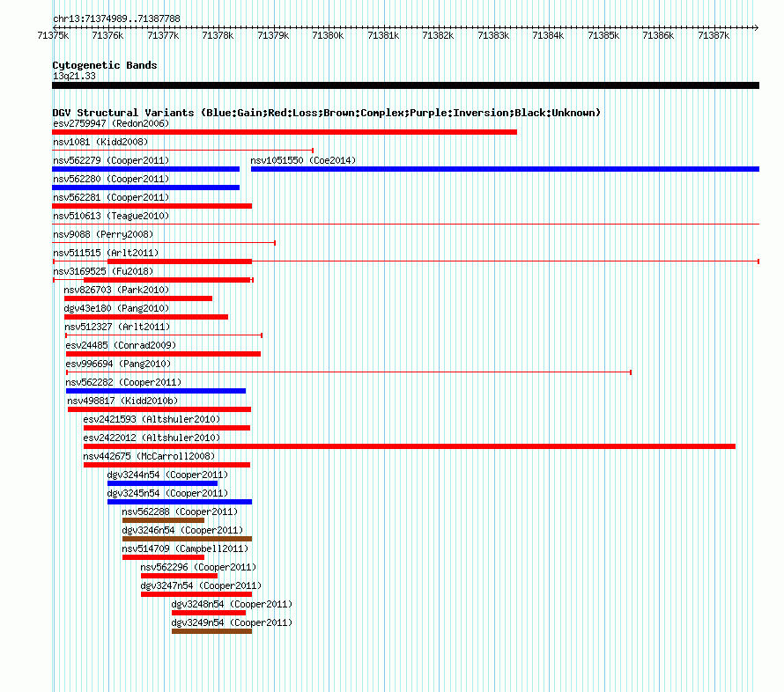The height and width of the screenshot is (692, 784).
Task: Select the blue dgv3244n54 gain bar
Action: tap(162, 483)
